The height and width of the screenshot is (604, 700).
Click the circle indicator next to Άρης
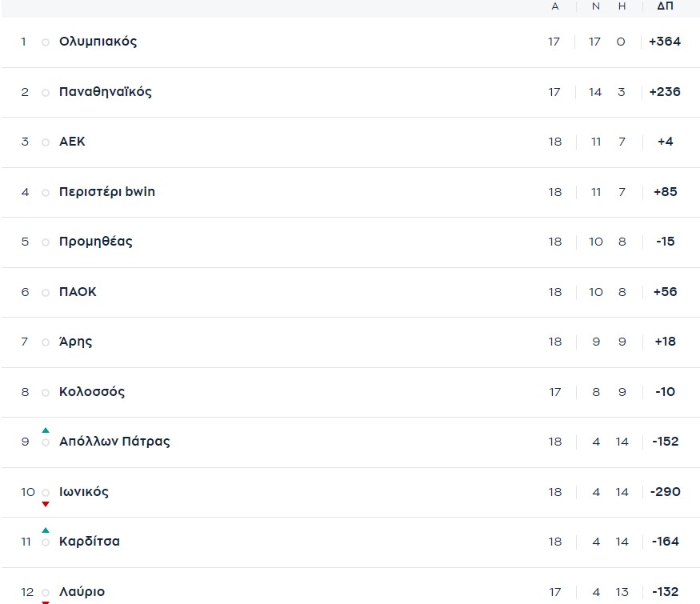(x=46, y=342)
